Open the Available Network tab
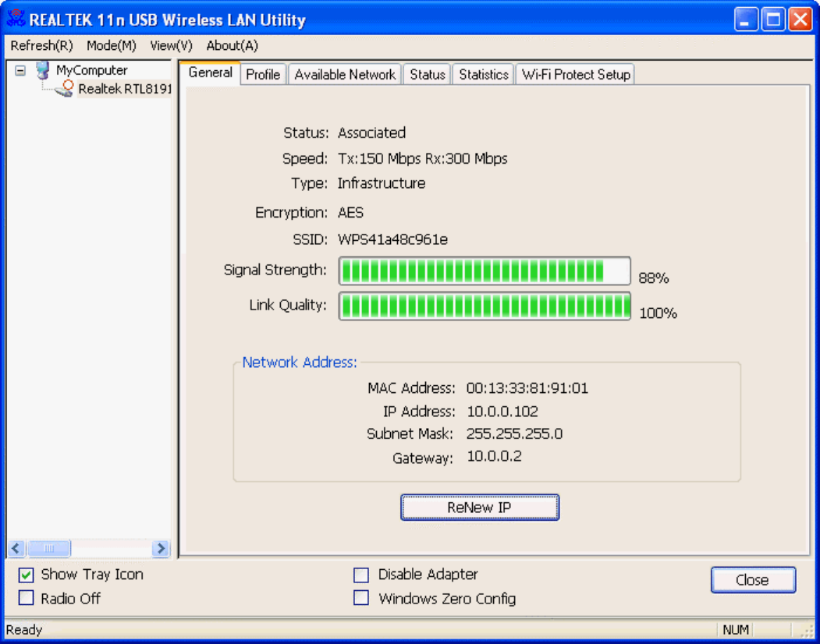The width and height of the screenshot is (820, 644). [345, 75]
